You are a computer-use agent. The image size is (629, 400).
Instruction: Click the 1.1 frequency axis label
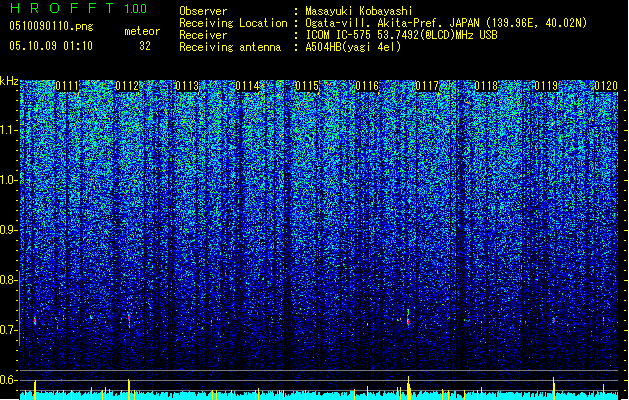(x=8, y=130)
